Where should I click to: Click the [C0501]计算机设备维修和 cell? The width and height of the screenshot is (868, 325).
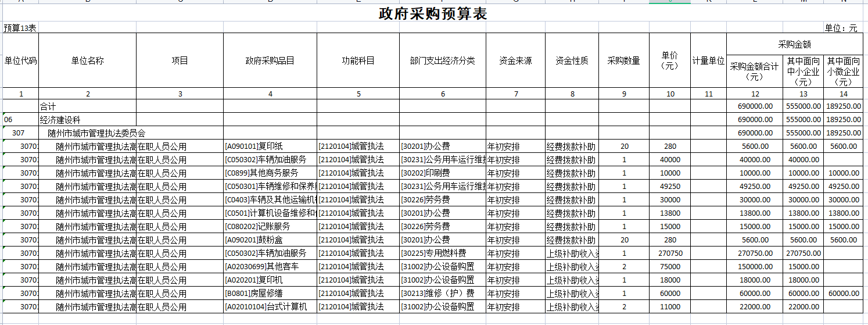(270, 213)
